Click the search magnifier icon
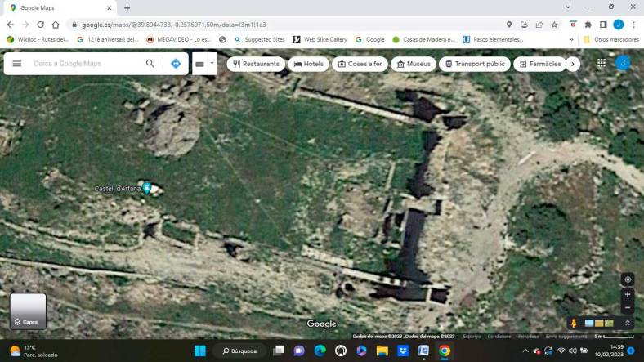This screenshot has height=362, width=644. point(150,64)
